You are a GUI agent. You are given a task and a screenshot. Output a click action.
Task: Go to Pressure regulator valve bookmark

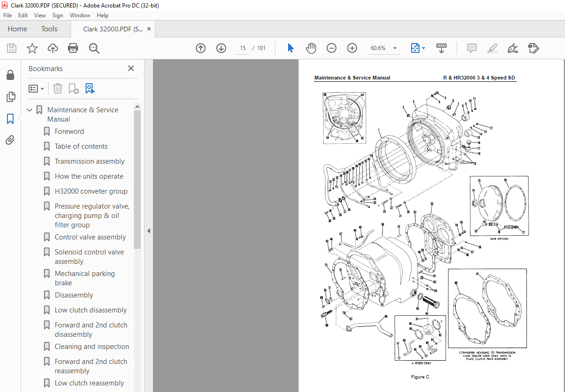[x=92, y=216]
